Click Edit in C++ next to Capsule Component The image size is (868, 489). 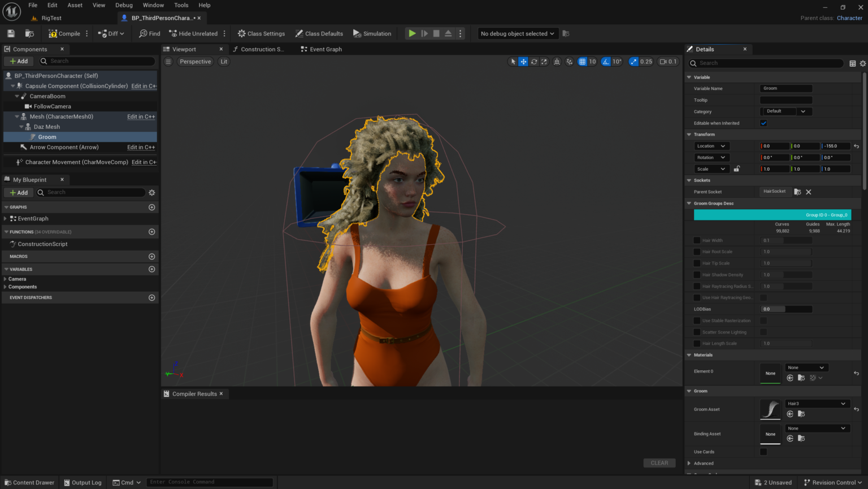(144, 85)
